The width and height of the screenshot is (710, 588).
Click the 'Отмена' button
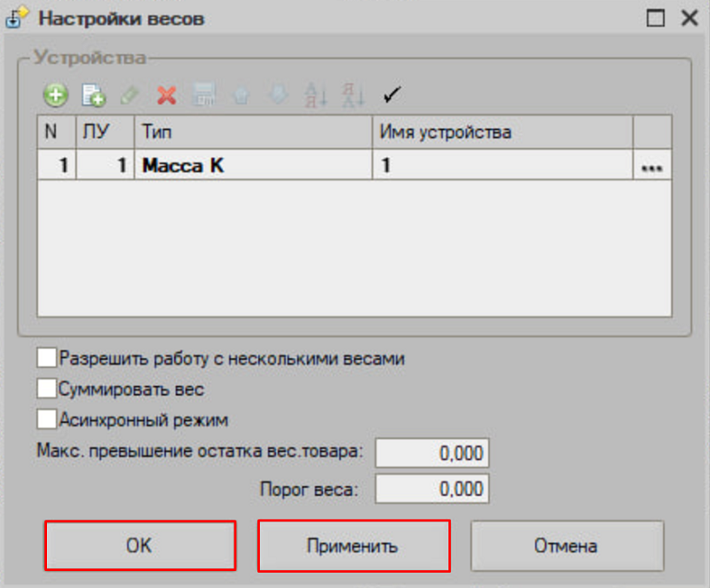[566, 545]
